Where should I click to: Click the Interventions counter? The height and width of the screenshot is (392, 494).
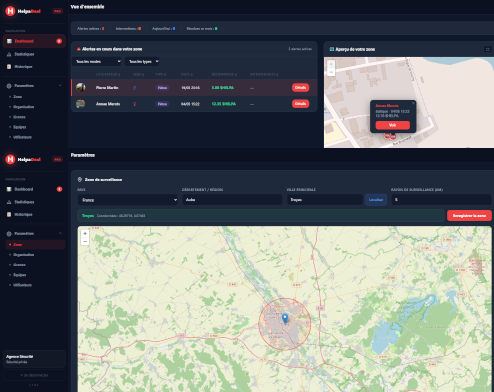pos(128,29)
